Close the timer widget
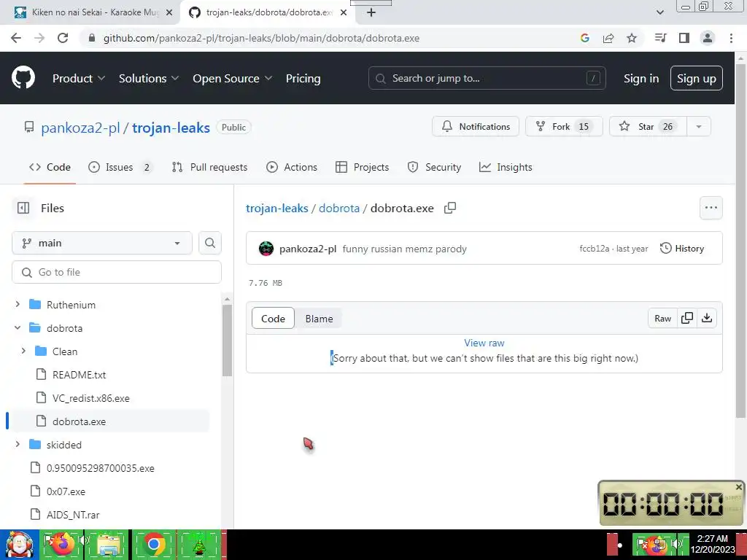The height and width of the screenshot is (560, 747). (738, 486)
